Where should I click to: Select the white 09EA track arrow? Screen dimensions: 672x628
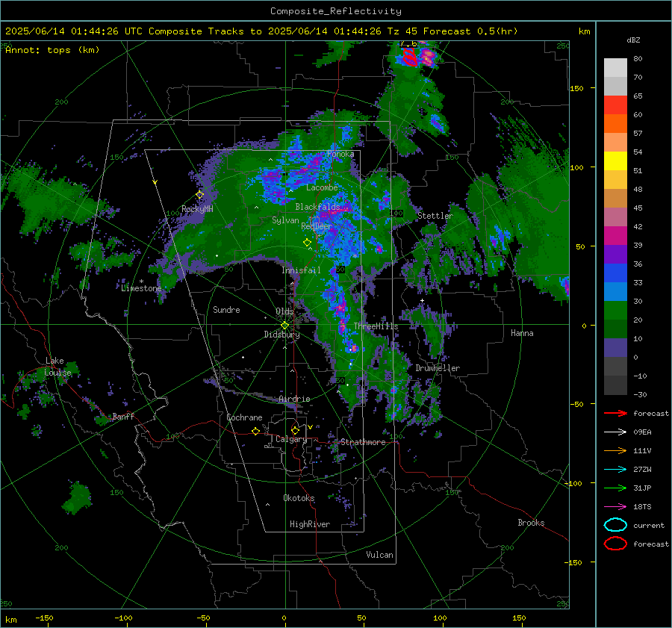pyautogui.click(x=615, y=432)
